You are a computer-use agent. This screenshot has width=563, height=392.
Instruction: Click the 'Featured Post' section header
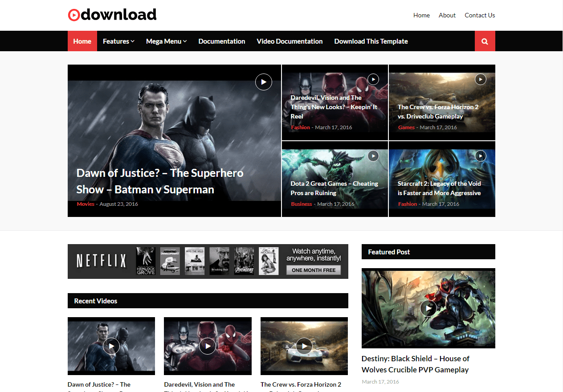coord(428,252)
